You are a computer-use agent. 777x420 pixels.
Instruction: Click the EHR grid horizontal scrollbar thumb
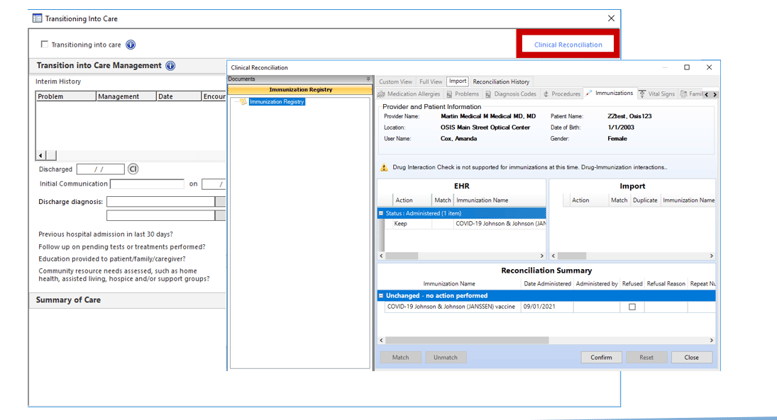click(x=402, y=256)
